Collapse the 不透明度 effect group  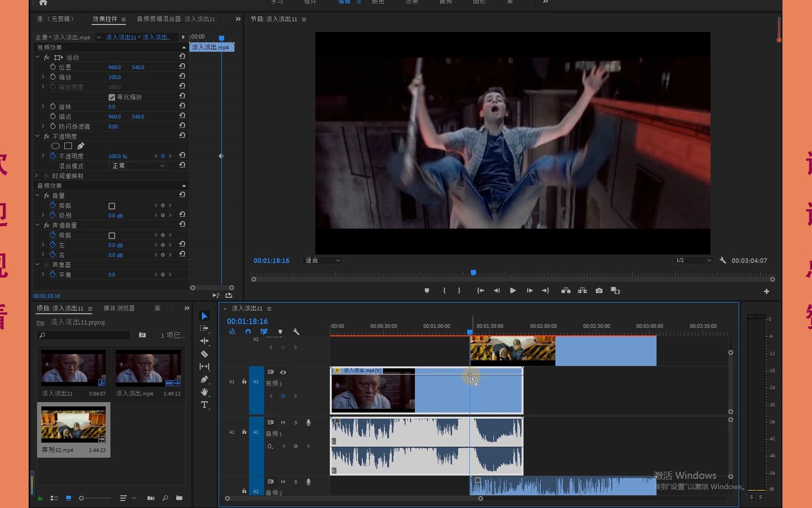click(38, 136)
